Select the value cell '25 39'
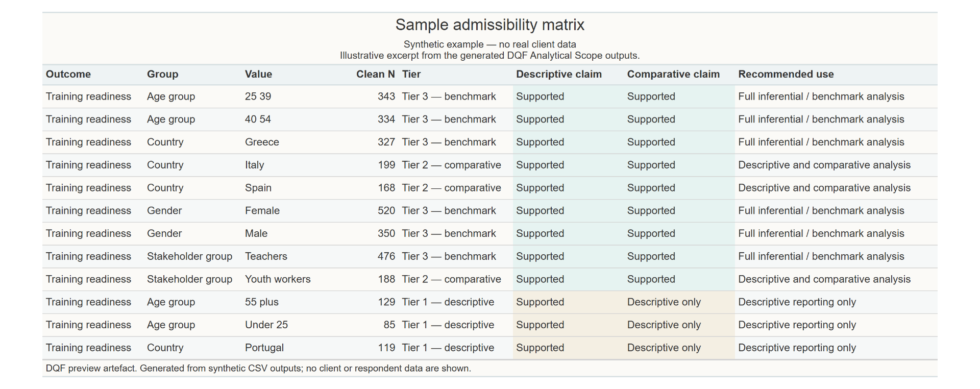 pos(258,96)
